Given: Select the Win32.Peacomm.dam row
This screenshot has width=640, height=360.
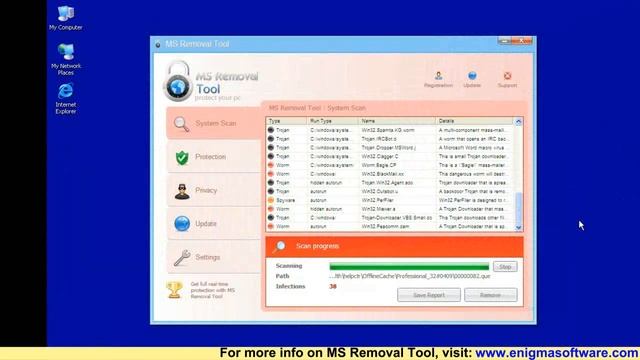Looking at the screenshot, I should (x=390, y=227).
